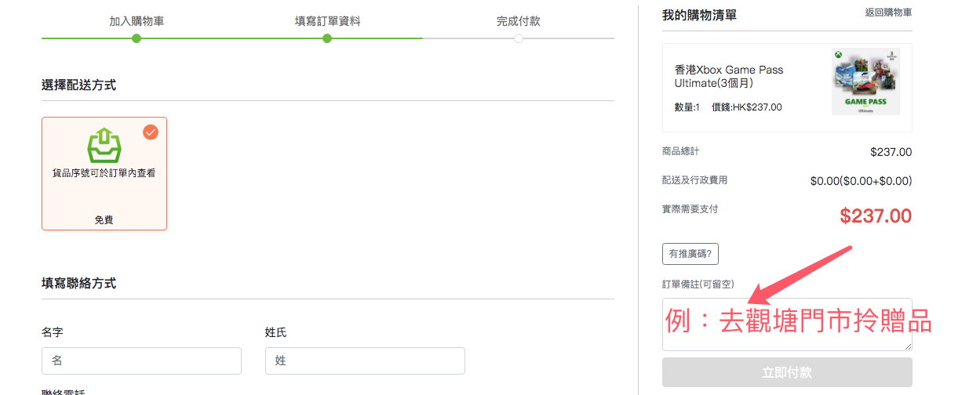
Task: Expand the 有推廣碼? promo code button
Action: click(x=690, y=254)
